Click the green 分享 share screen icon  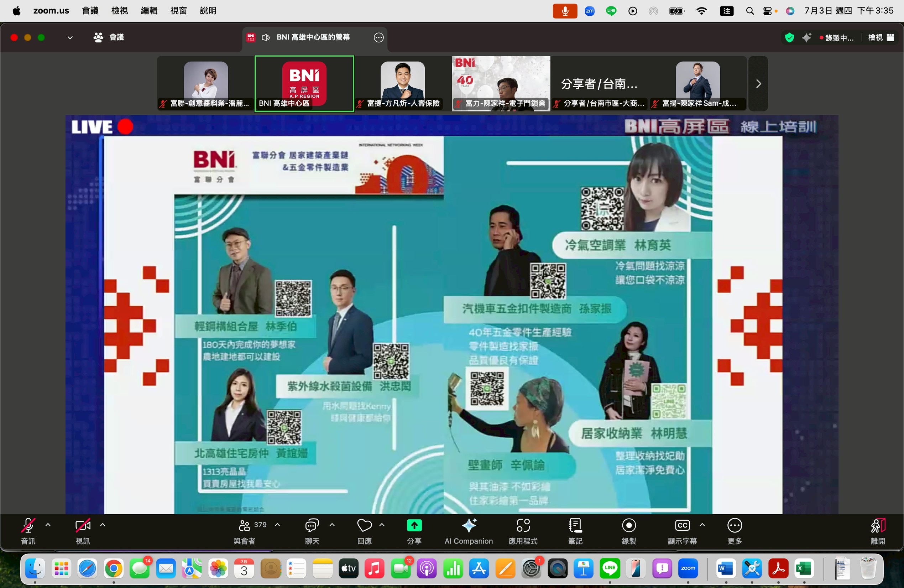(414, 526)
